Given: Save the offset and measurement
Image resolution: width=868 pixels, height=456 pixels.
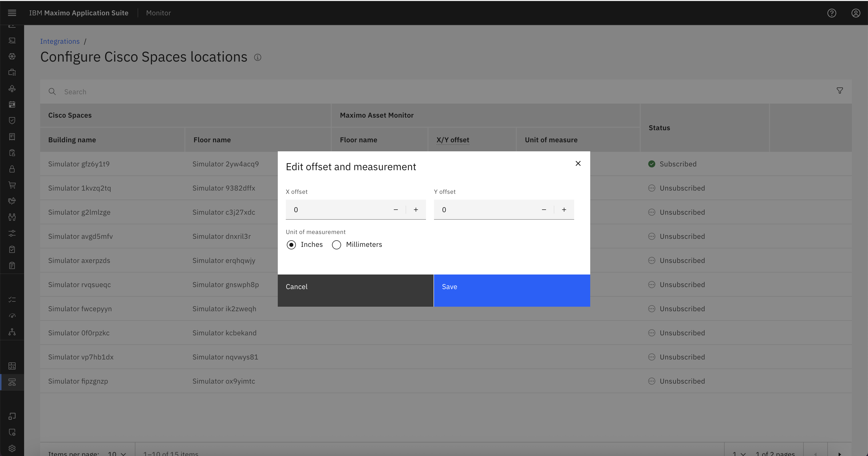Looking at the screenshot, I should [x=512, y=290].
